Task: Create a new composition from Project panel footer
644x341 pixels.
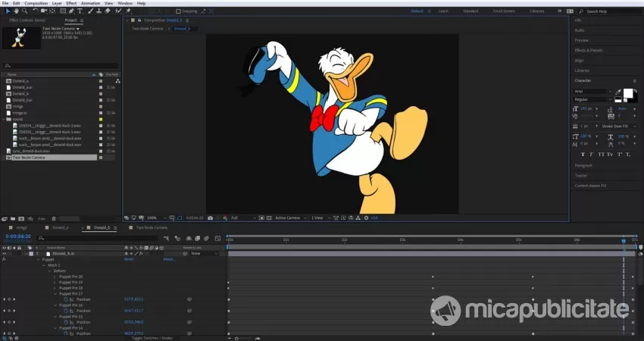Action: [21, 219]
